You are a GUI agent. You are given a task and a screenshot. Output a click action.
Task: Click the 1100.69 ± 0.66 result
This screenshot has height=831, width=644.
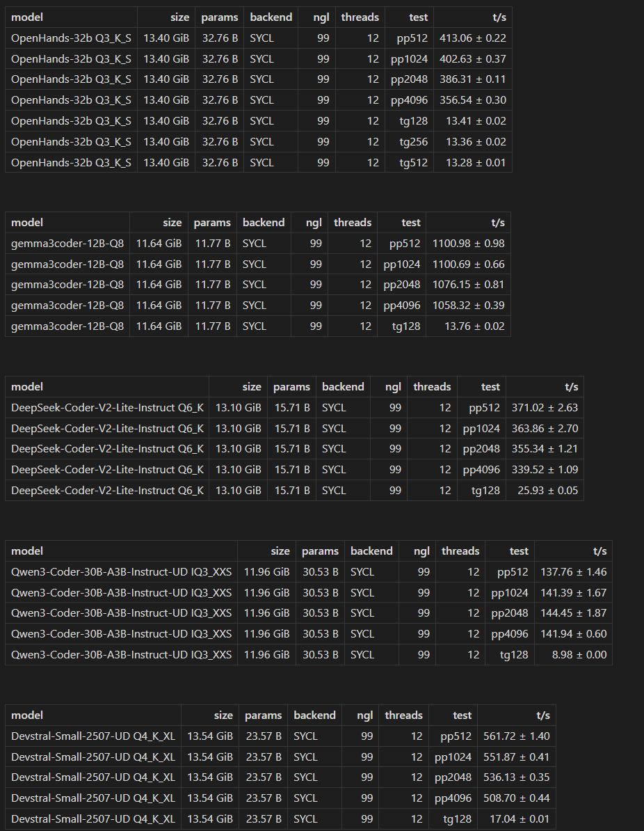(468, 264)
